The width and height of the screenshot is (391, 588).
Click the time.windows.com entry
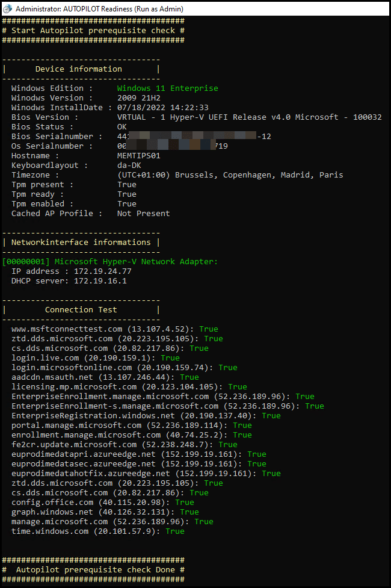pyautogui.click(x=97, y=531)
